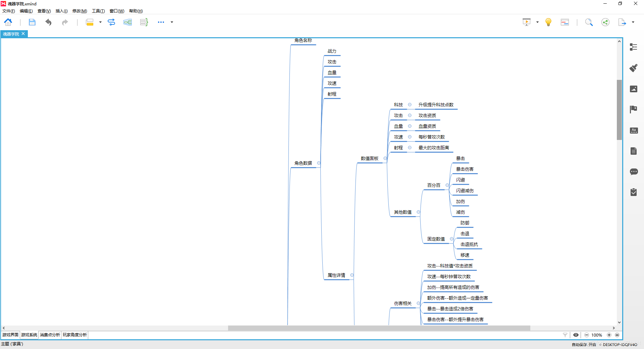Open the 帮助(H) menu
This screenshot has height=349, width=644.
tap(136, 11)
